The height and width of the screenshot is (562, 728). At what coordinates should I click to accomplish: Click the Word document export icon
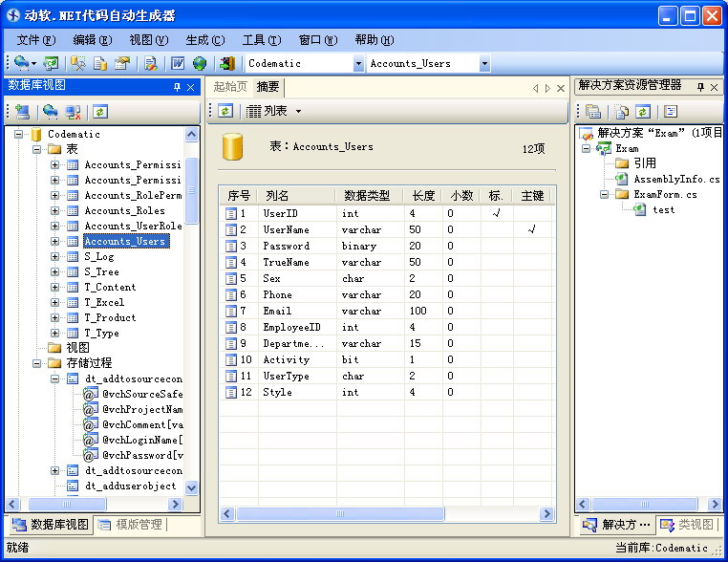click(x=178, y=63)
